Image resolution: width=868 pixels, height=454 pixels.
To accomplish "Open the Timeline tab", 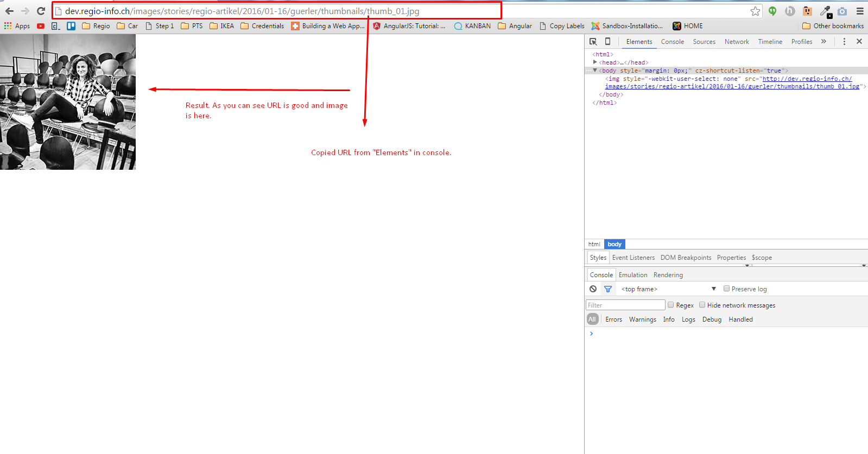I will (770, 42).
